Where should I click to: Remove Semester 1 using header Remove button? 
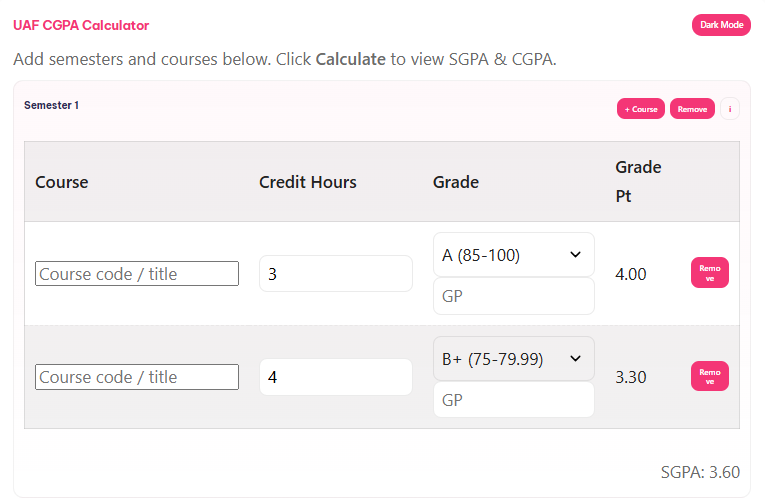(x=692, y=109)
